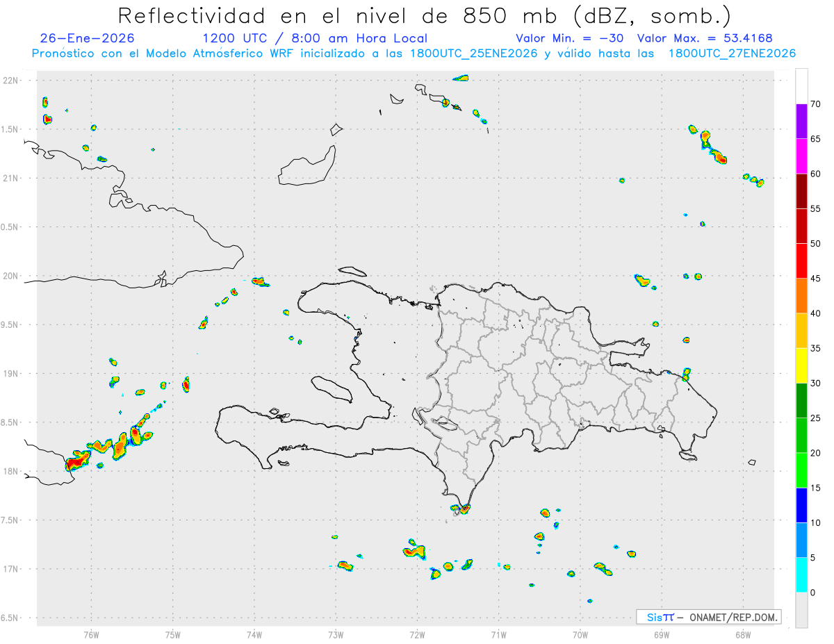The image size is (834, 644).
Task: Click the colorbar tick label '10'
Action: point(815,522)
